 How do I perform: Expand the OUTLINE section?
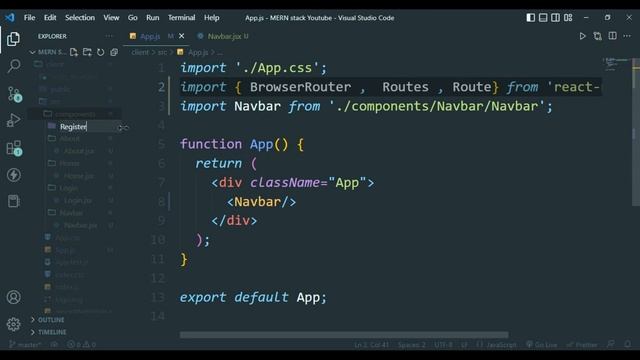(47, 320)
